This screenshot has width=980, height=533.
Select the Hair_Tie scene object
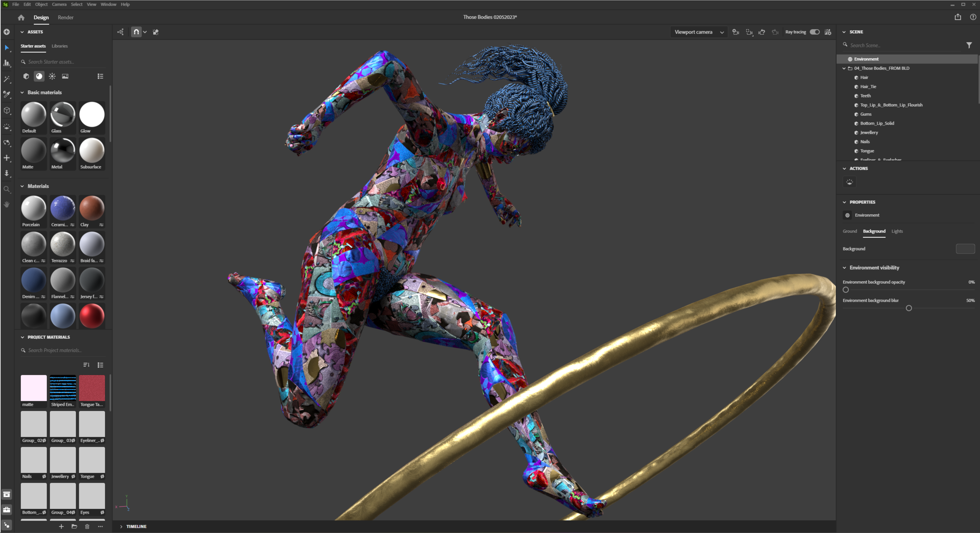[x=868, y=87]
